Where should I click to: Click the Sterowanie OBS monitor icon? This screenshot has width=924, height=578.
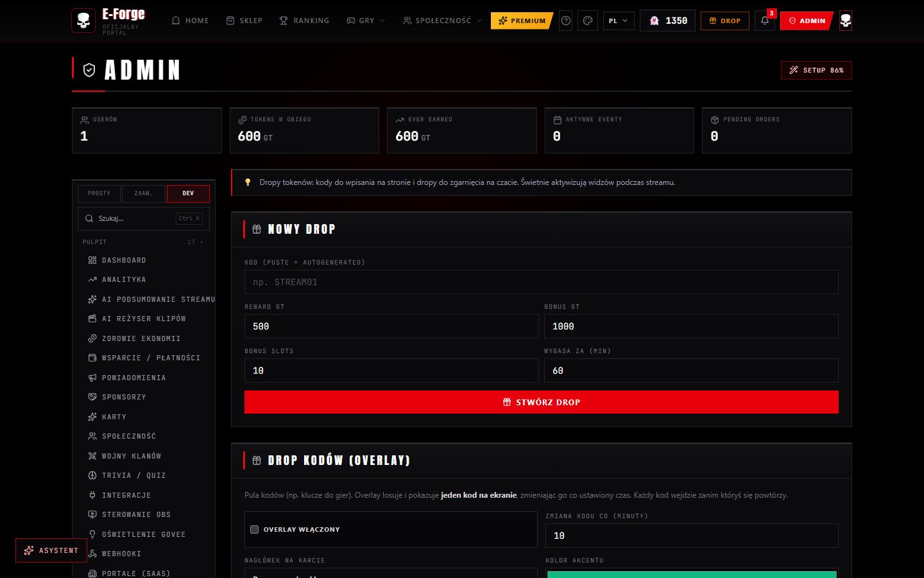pyautogui.click(x=92, y=514)
